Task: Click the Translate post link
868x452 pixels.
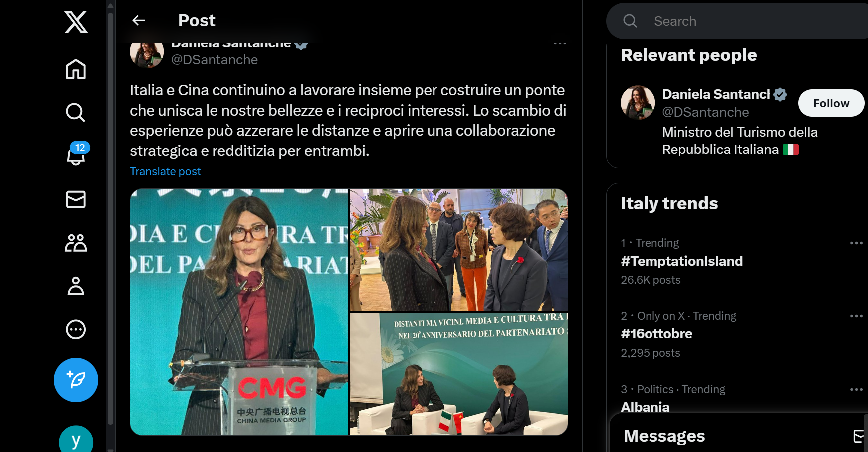Action: coord(165,171)
